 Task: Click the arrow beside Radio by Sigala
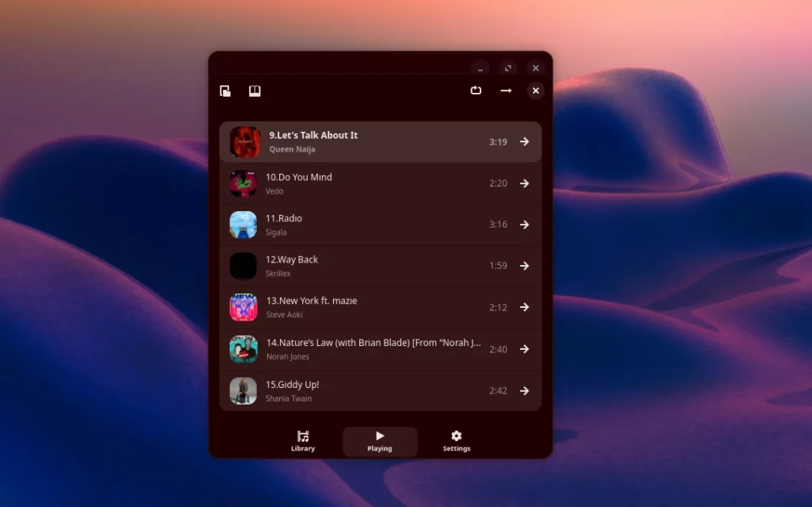[524, 225]
